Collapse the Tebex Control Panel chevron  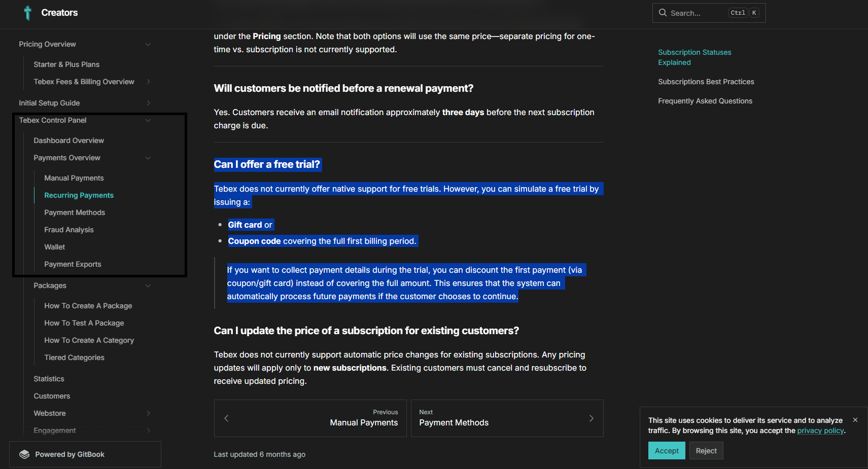click(148, 120)
